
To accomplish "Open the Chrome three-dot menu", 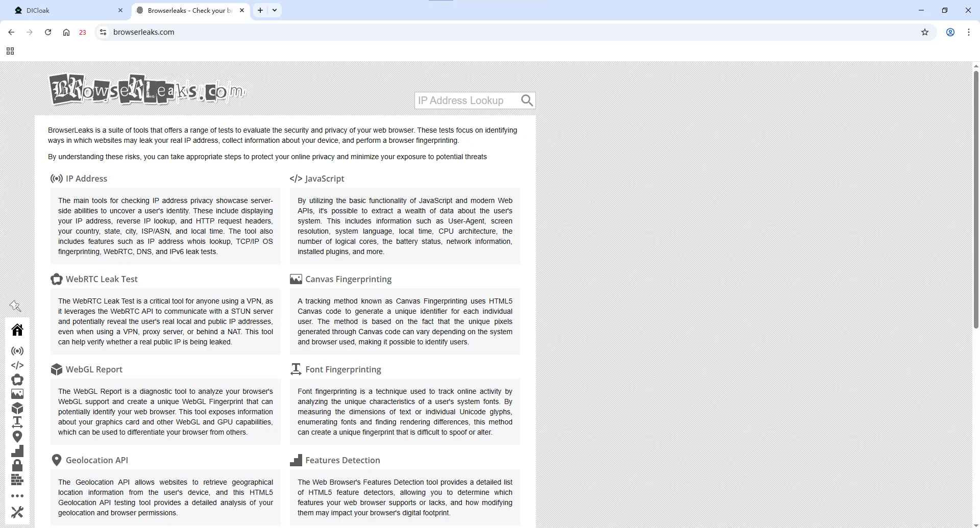I will [969, 32].
